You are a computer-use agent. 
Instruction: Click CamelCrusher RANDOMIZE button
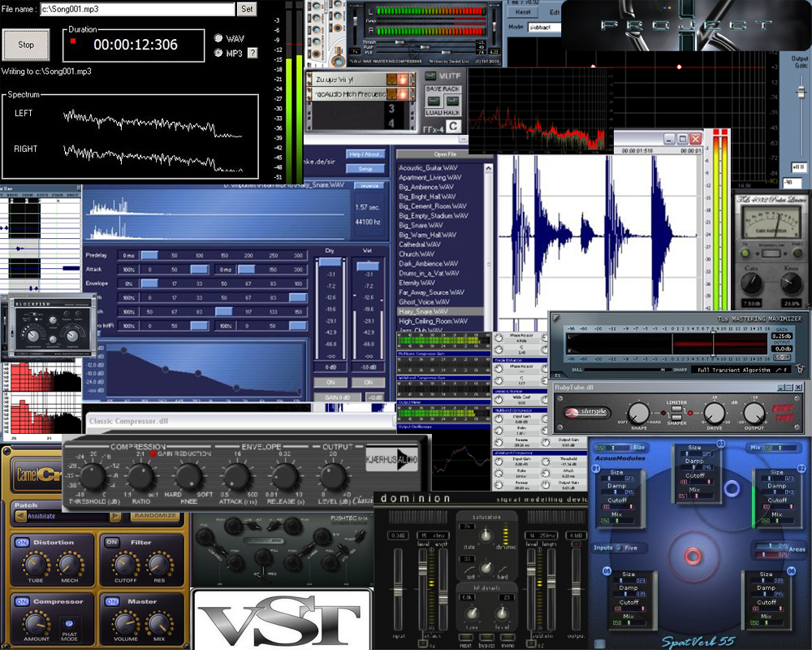pos(155,516)
